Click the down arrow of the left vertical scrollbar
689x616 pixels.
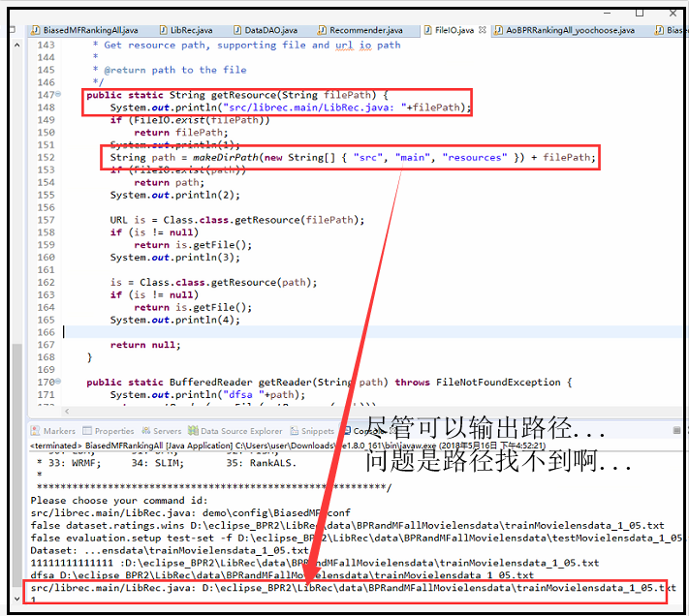pyautogui.click(x=16, y=599)
